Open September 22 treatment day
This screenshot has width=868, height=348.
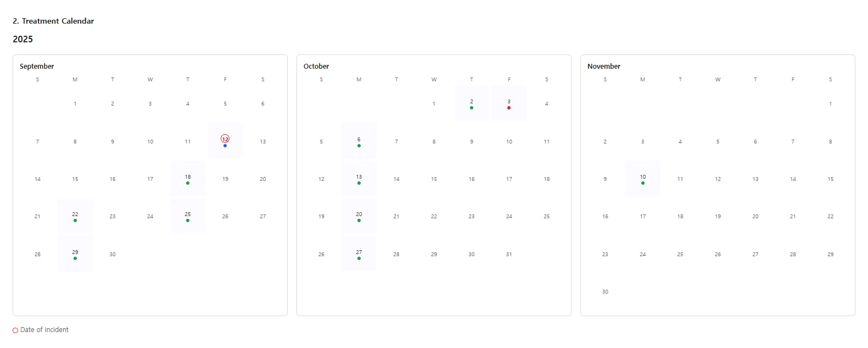point(75,216)
